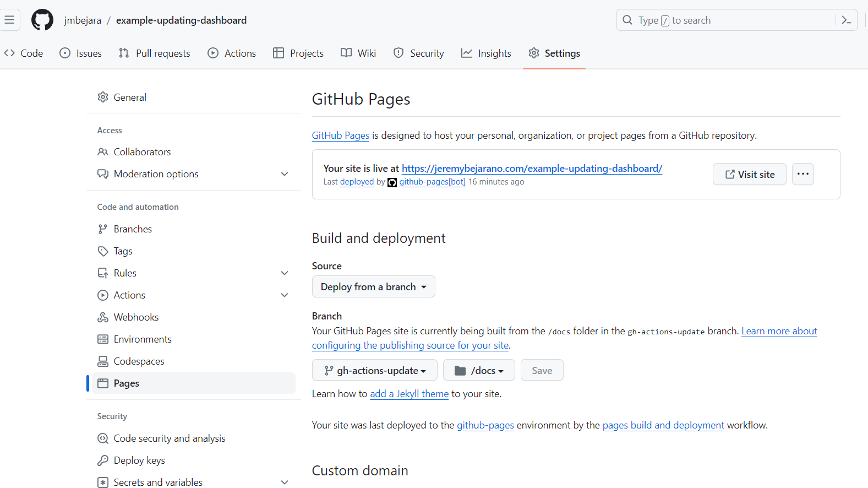
Task: Click the General gear icon in sidebar
Action: [103, 97]
